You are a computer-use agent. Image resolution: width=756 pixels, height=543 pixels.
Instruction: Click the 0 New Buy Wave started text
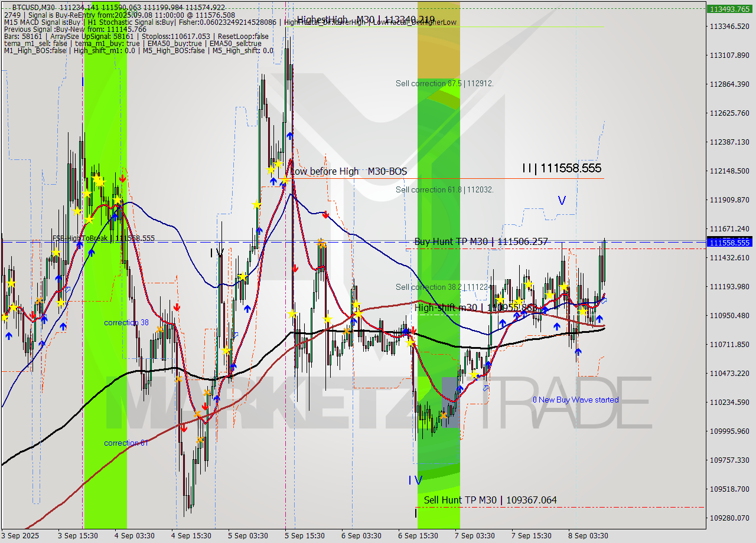pos(575,400)
